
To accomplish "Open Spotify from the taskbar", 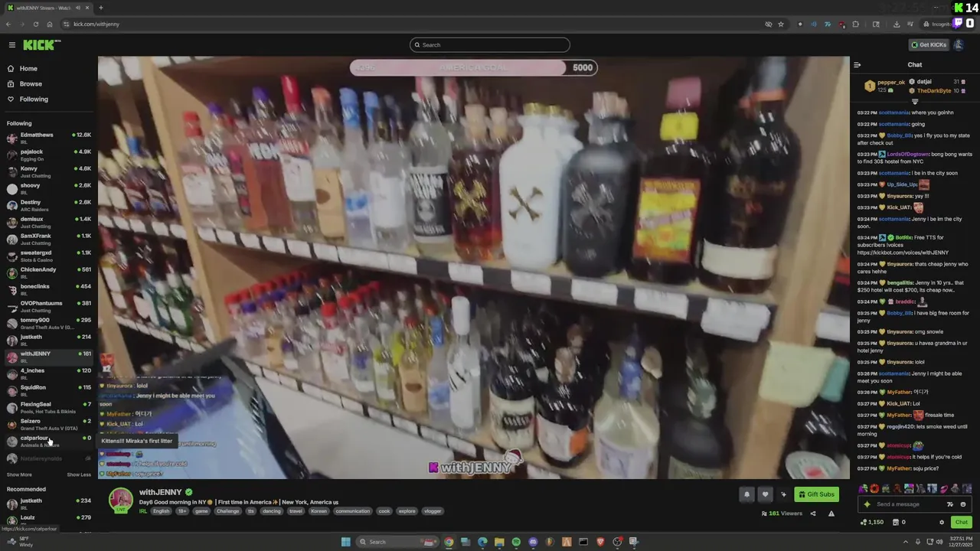I will click(516, 542).
